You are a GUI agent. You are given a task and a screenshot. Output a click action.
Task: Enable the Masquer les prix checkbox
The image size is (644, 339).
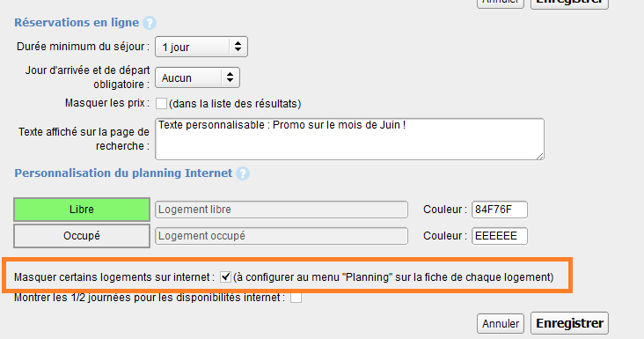pyautogui.click(x=161, y=104)
